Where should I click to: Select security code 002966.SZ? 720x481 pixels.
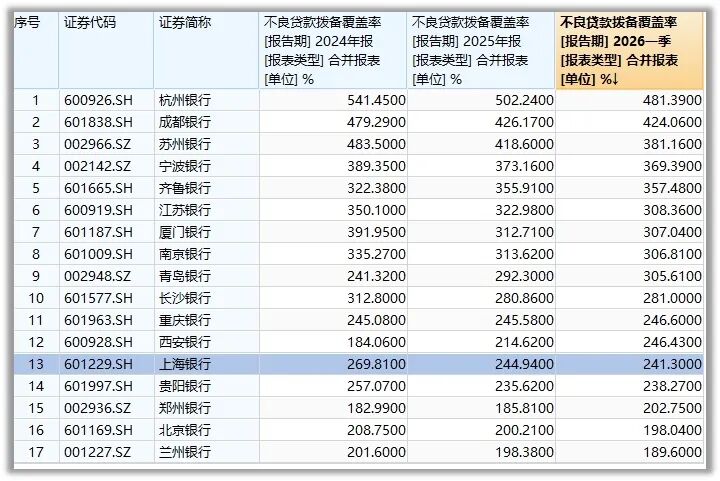tap(97, 144)
